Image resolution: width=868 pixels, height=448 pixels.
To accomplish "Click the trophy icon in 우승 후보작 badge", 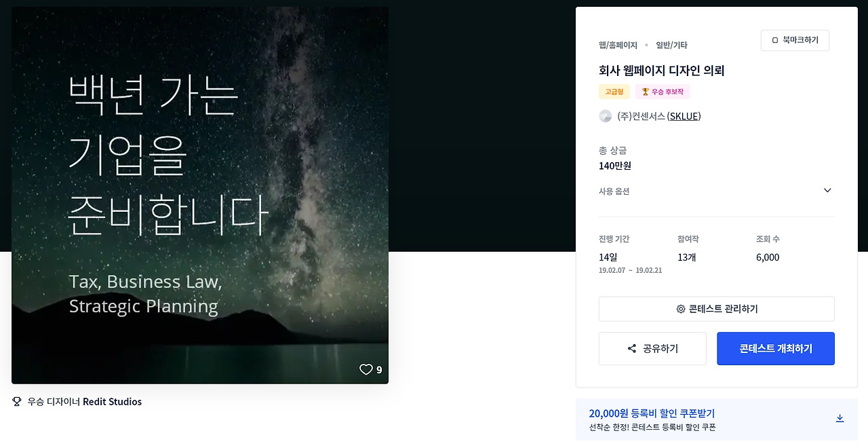I will pyautogui.click(x=646, y=92).
